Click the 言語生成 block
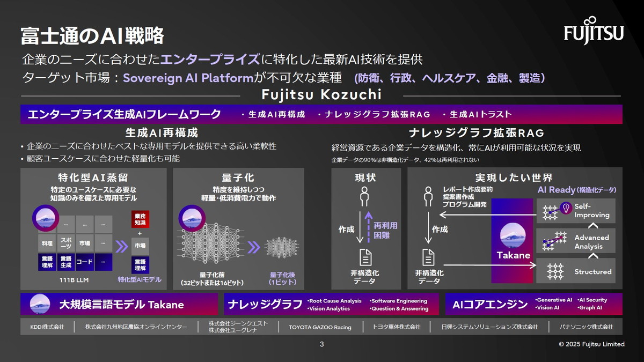This screenshot has height=362, width=644. (x=66, y=262)
